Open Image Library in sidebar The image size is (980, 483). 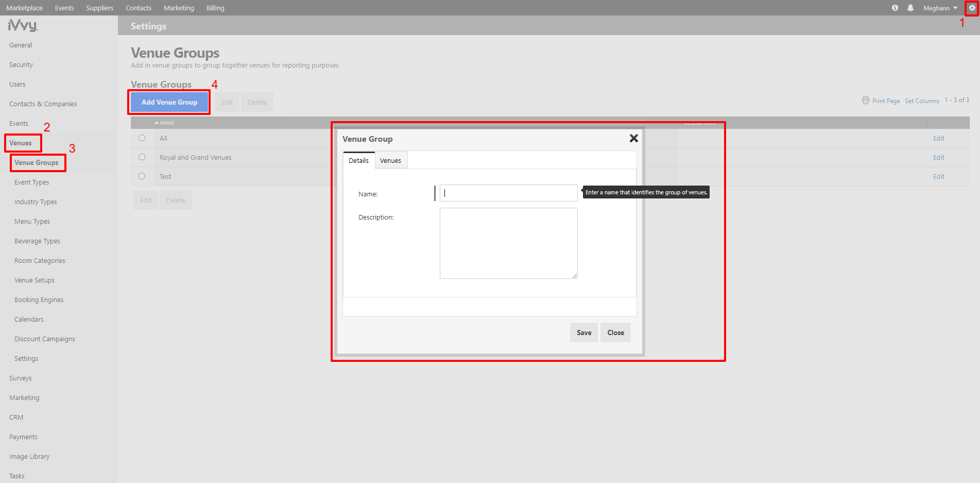29,456
